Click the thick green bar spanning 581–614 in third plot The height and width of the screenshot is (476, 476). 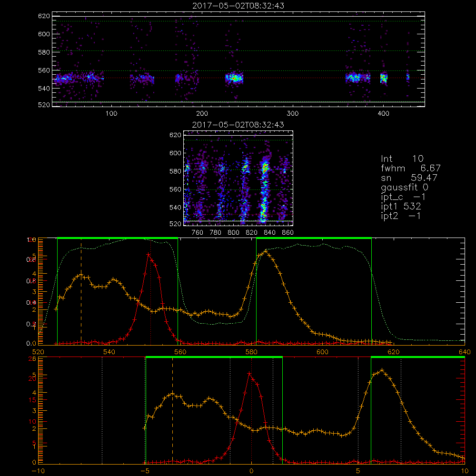pos(314,238)
